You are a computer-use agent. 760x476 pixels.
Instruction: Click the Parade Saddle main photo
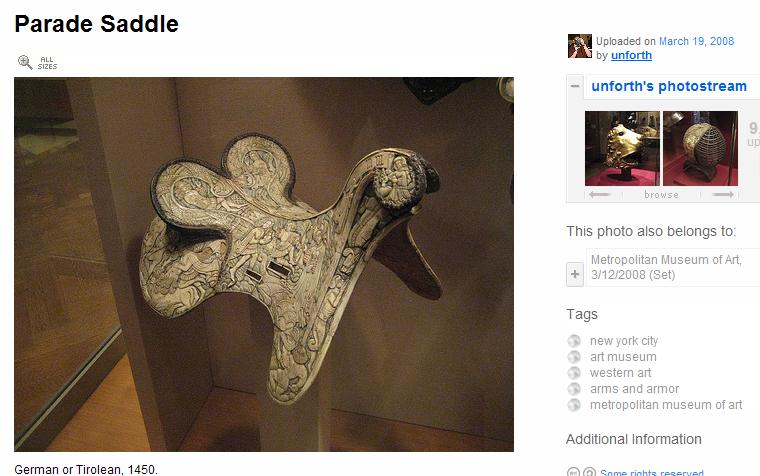click(x=264, y=264)
